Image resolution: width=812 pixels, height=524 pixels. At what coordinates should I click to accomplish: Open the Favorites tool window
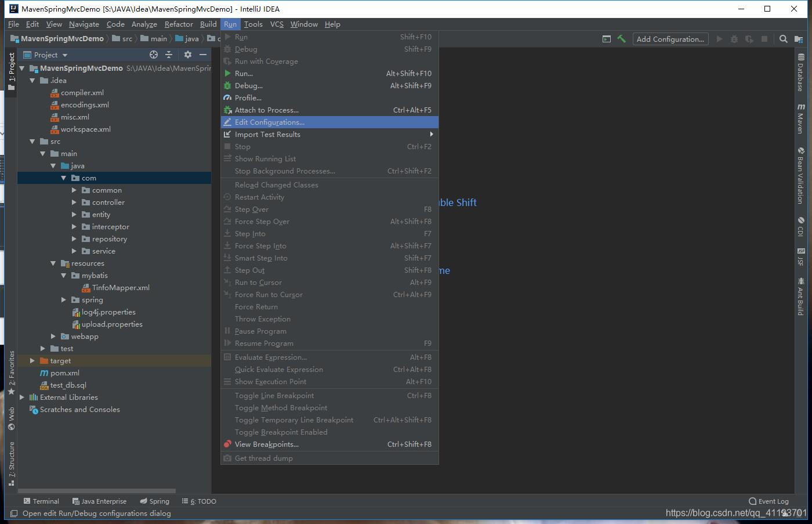[x=11, y=373]
